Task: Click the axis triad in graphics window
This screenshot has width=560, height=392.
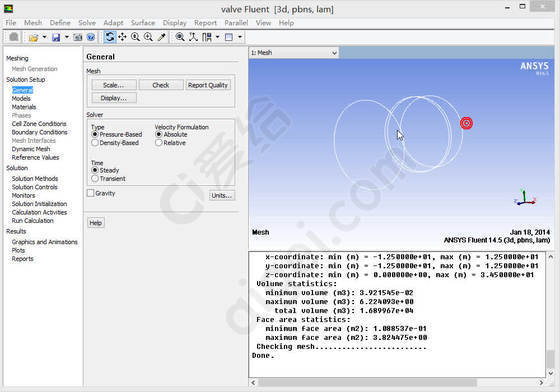Action: [x=525, y=198]
